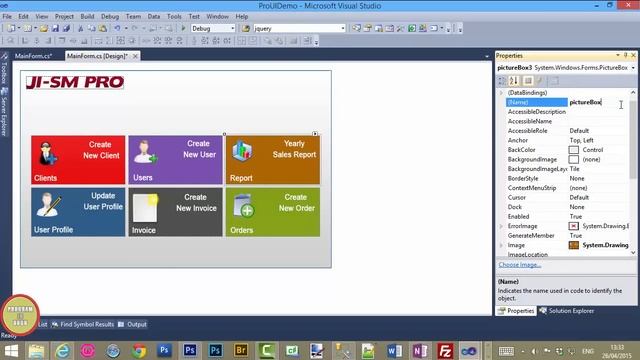Screen dimensions: 640x360
Task: Expand the Image property
Action: (x=501, y=245)
